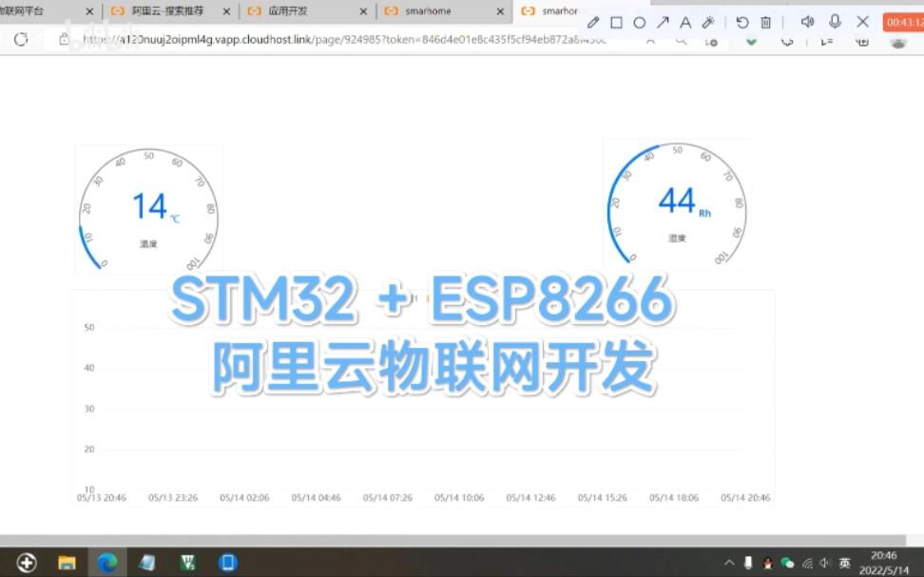Open the volume tray icon
Image resolution: width=924 pixels, height=577 pixels.
point(824,563)
